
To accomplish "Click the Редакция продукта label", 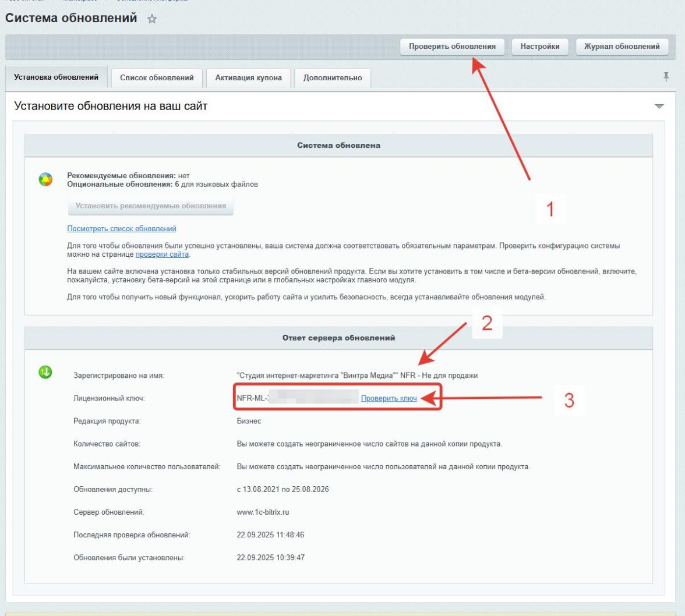I will 107,421.
